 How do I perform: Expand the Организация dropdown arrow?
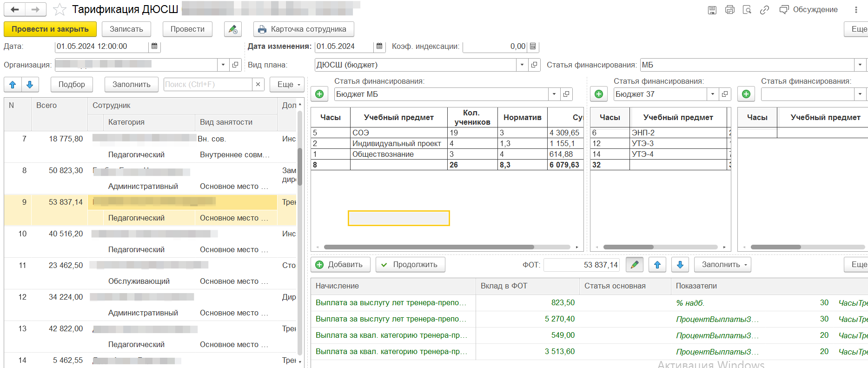point(223,65)
